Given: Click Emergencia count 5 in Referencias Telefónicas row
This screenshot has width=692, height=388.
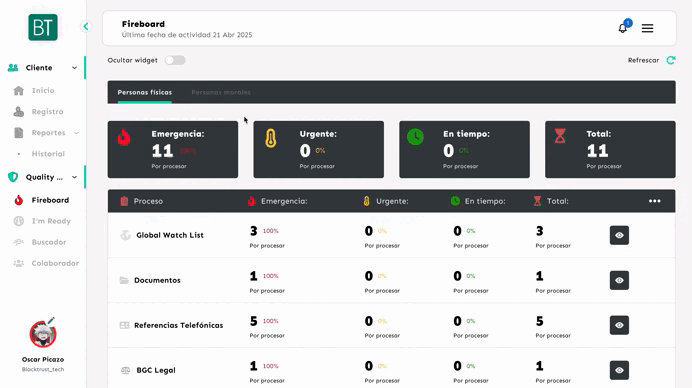Looking at the screenshot, I should [253, 321].
